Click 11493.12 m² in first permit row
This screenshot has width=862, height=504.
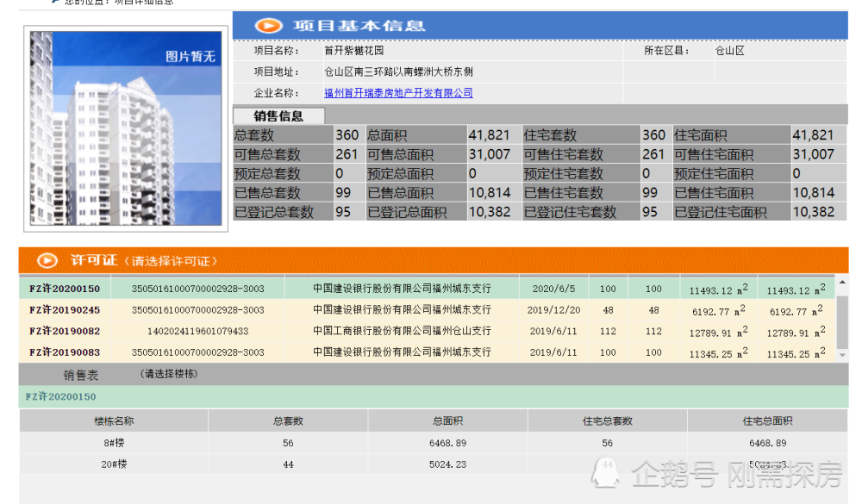coord(718,289)
